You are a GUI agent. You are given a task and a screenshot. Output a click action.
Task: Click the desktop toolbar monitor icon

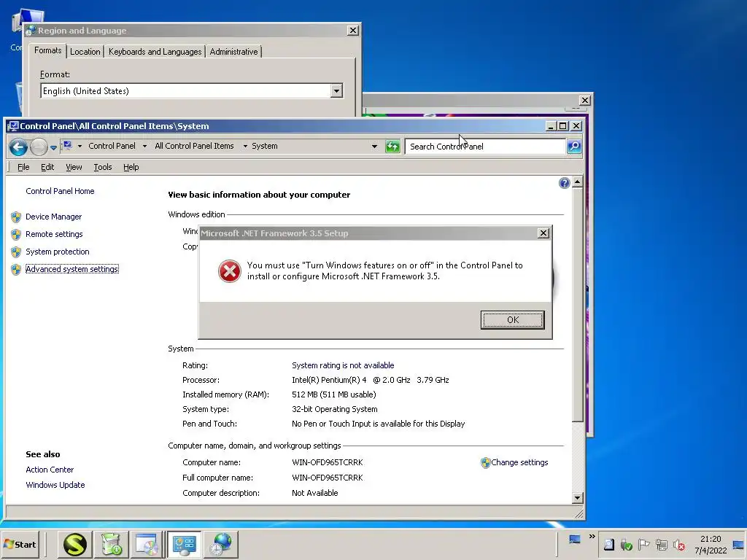(575, 539)
